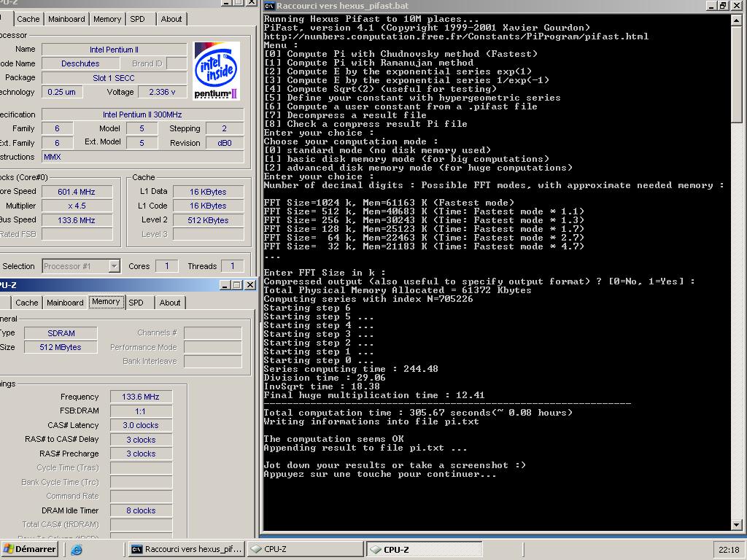Close the lower CPU-Z window
This screenshot has width=747, height=560.
(249, 285)
